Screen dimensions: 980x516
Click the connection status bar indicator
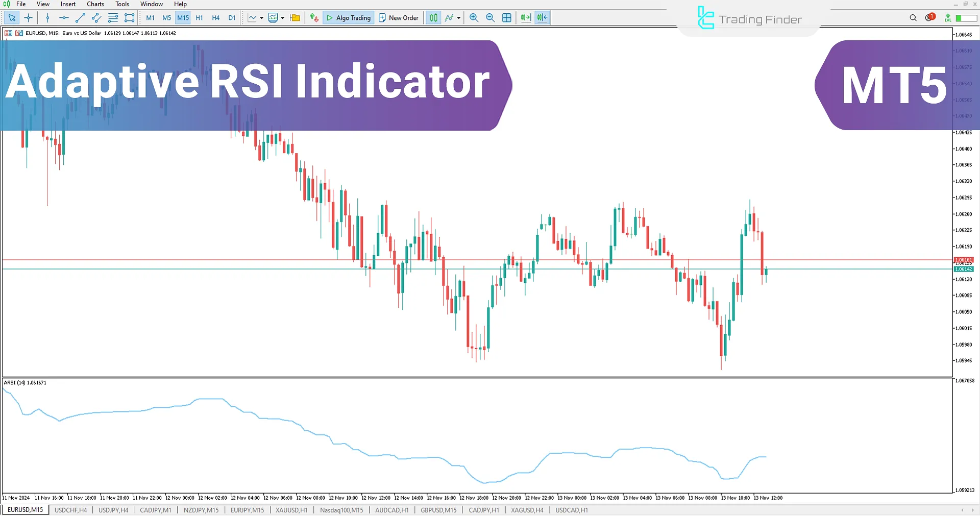pyautogui.click(x=966, y=18)
